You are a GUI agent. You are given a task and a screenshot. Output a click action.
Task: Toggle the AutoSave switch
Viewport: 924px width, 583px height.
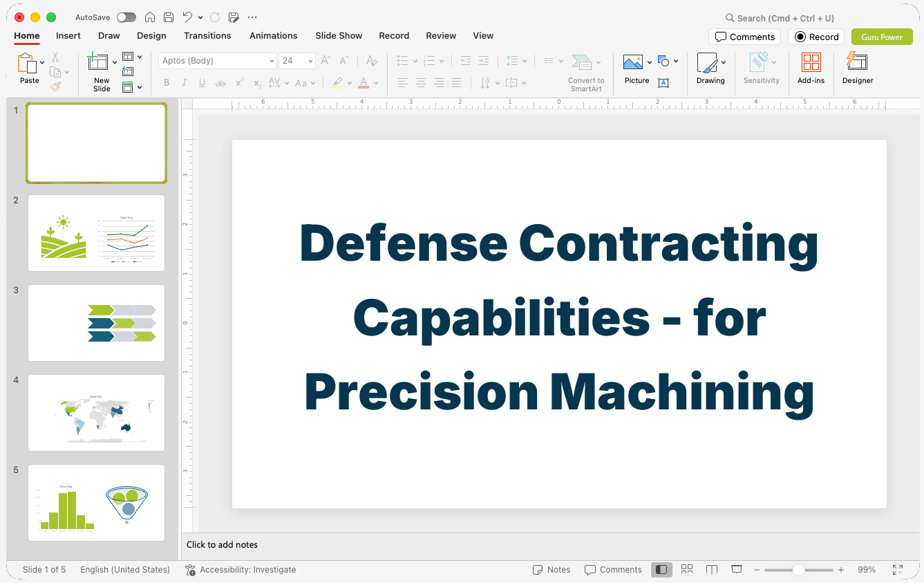coord(126,17)
